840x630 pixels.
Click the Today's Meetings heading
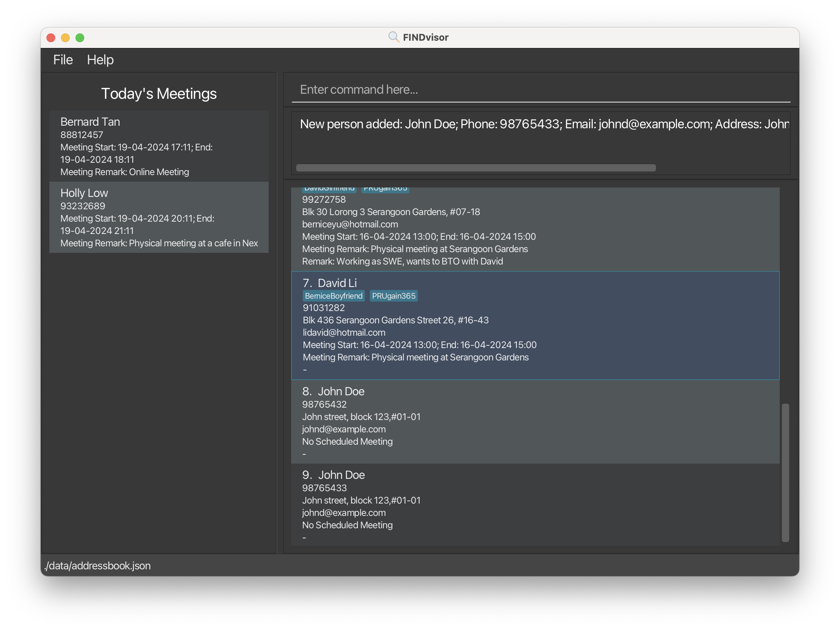click(159, 93)
